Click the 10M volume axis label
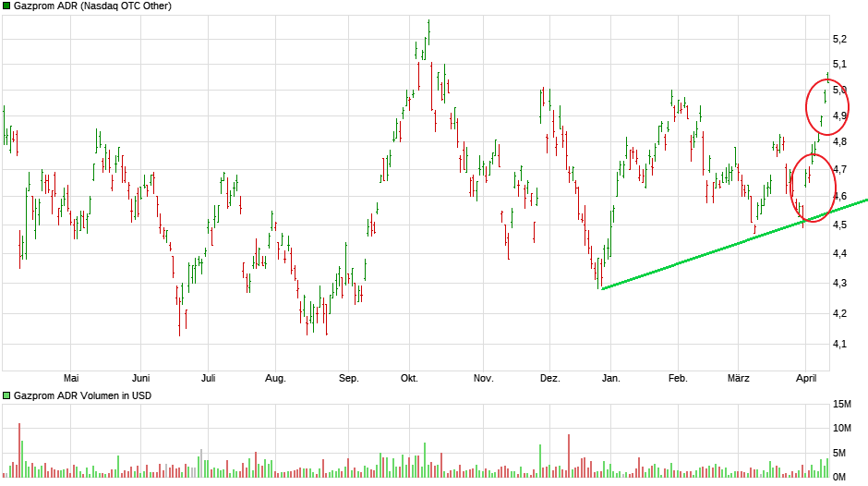The width and height of the screenshot is (868, 486). click(x=842, y=429)
